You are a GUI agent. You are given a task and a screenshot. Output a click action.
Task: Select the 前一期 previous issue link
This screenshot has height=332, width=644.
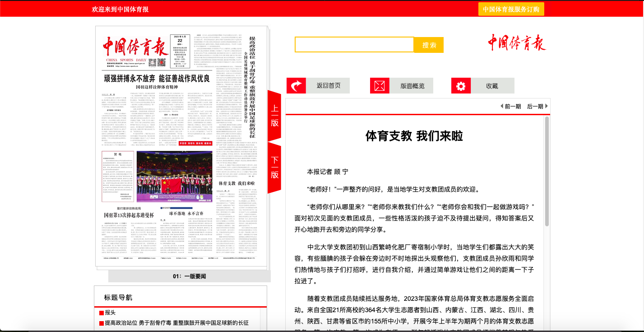click(513, 106)
